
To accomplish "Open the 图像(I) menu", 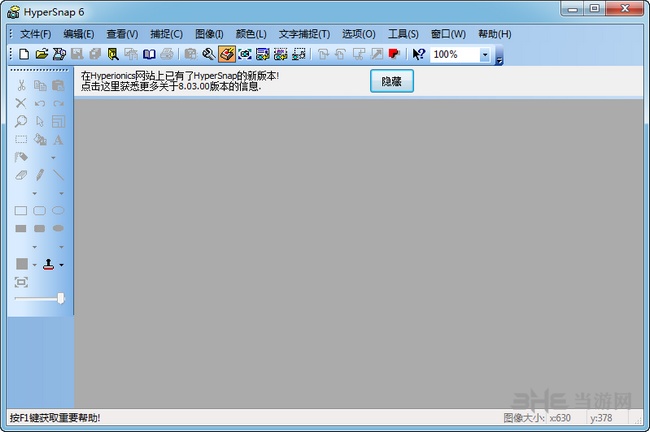I will 209,34.
